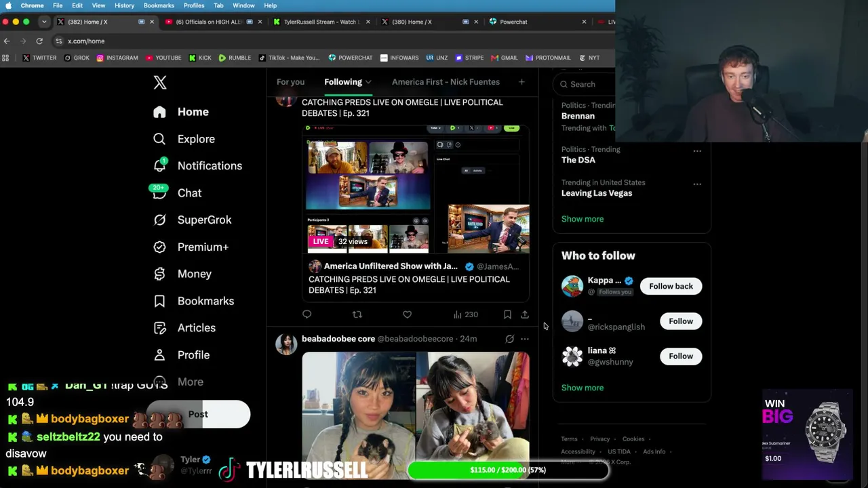Open the America First - Nick Fuentes tab
The image size is (868, 488).
446,82
